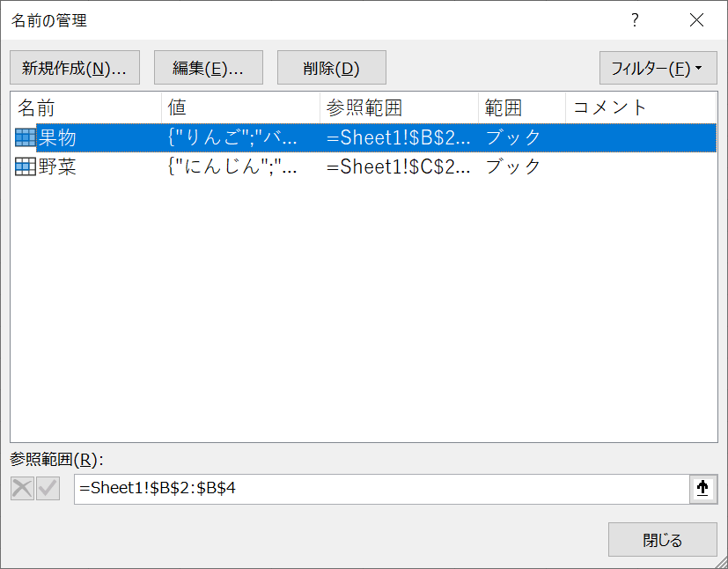Click the help question mark icon
The image size is (728, 569).
coord(635,20)
